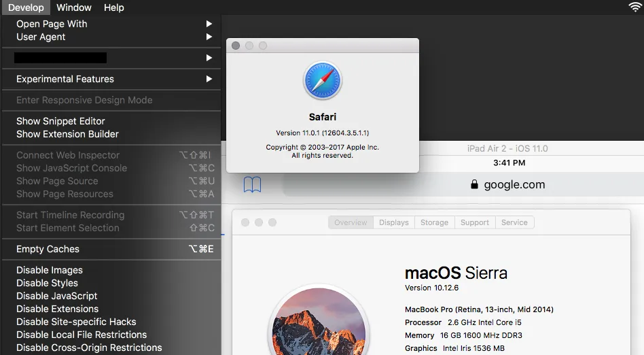Click the Safari compass icon
This screenshot has width=644, height=355.
[323, 81]
